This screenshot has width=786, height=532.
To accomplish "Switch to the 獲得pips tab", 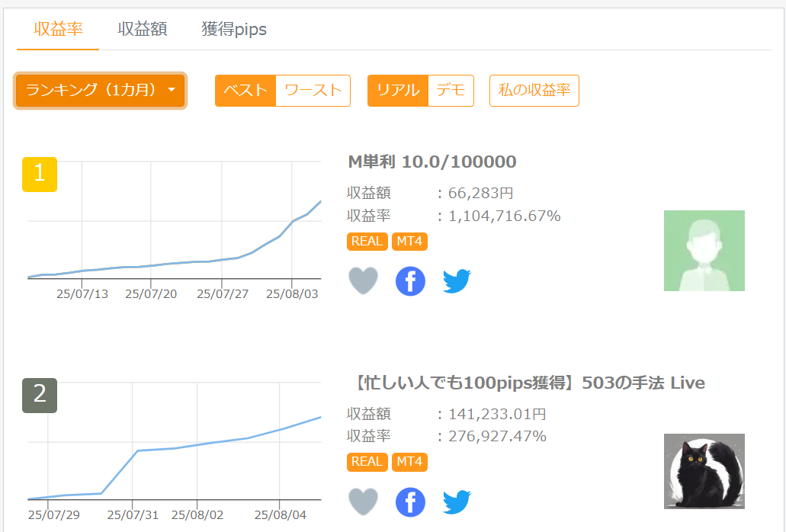I will pos(234,30).
